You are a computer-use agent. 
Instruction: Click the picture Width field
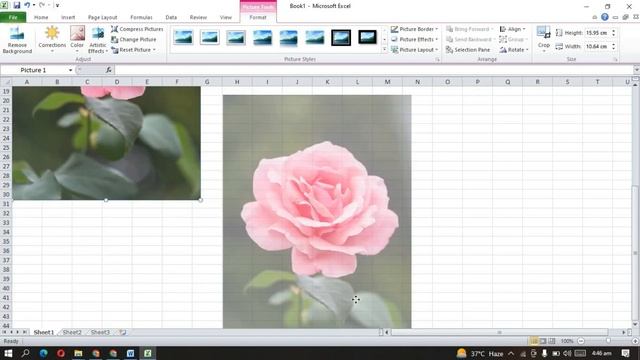click(597, 47)
